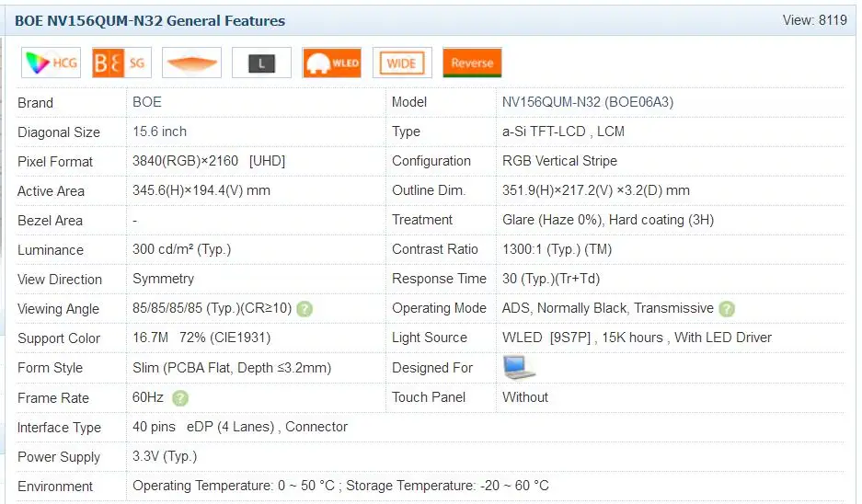Viewport: 862px width, 504px height.
Task: Click the Slim (PCBA Flat, Depth ≤3.2mm) value
Action: coord(232,368)
